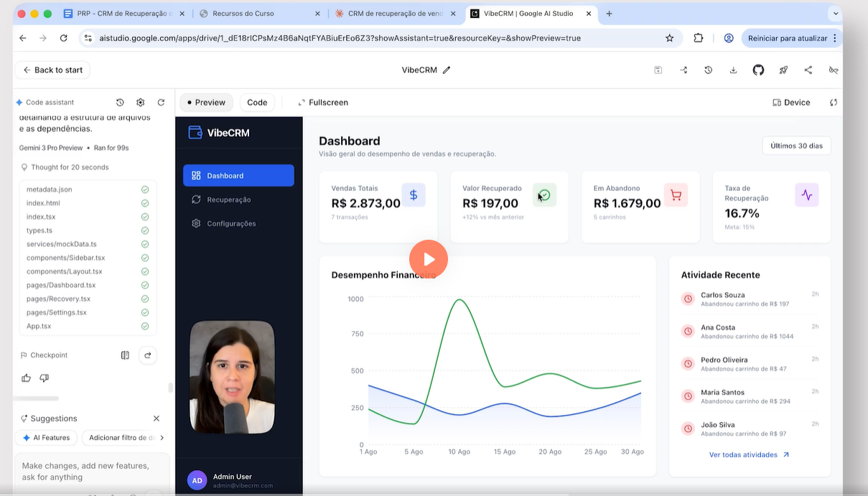Click the rocket deploy icon
Screen dimensions: 868x496
point(783,70)
